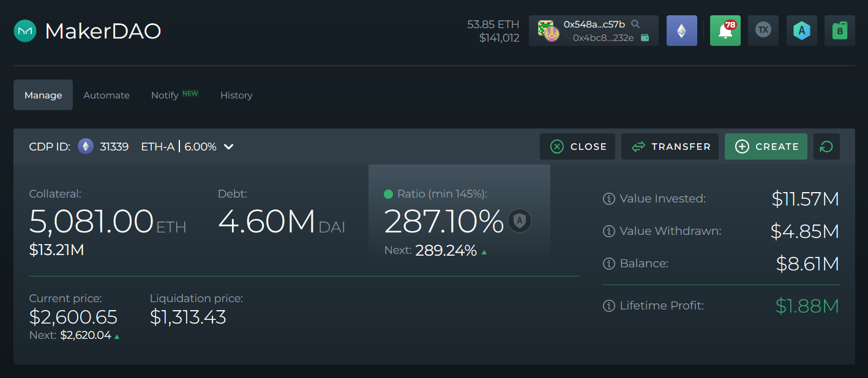Refresh the CDP data

click(826, 147)
